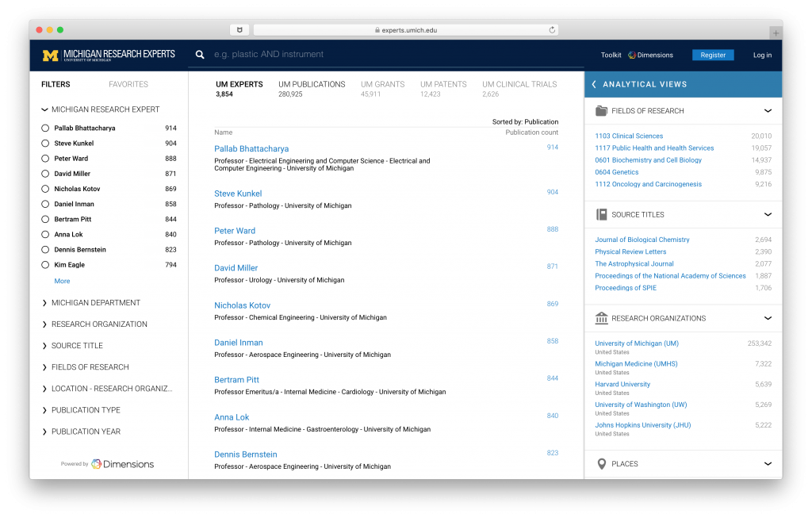Screen dimensions: 812x518
Task: Select the Bertram Pitt filter radio button
Action: [45, 219]
